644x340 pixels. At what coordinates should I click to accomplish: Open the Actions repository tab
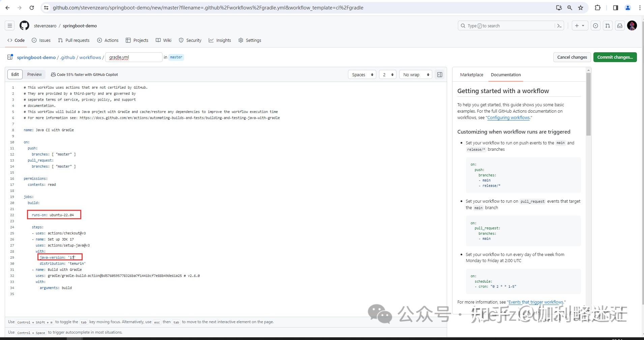pyautogui.click(x=108, y=40)
